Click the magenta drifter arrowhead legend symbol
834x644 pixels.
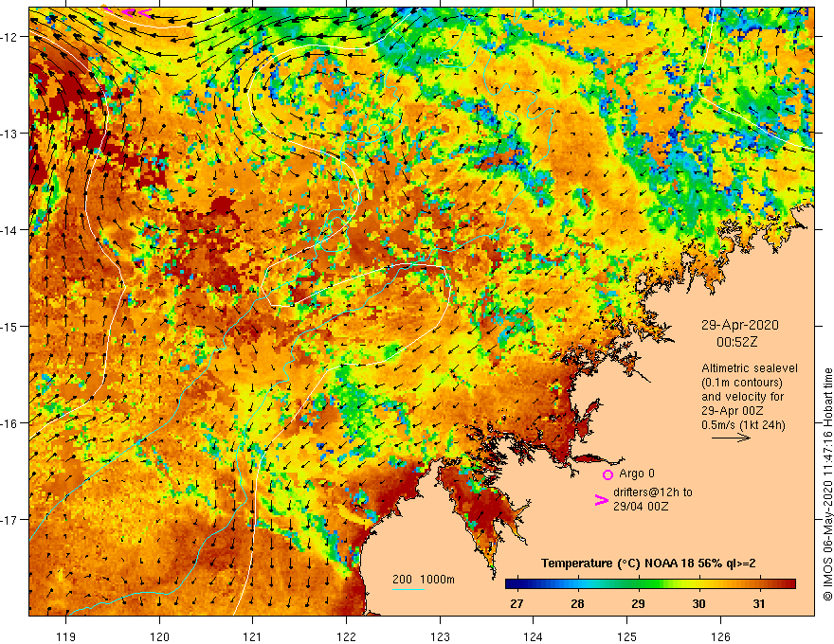coord(601,500)
